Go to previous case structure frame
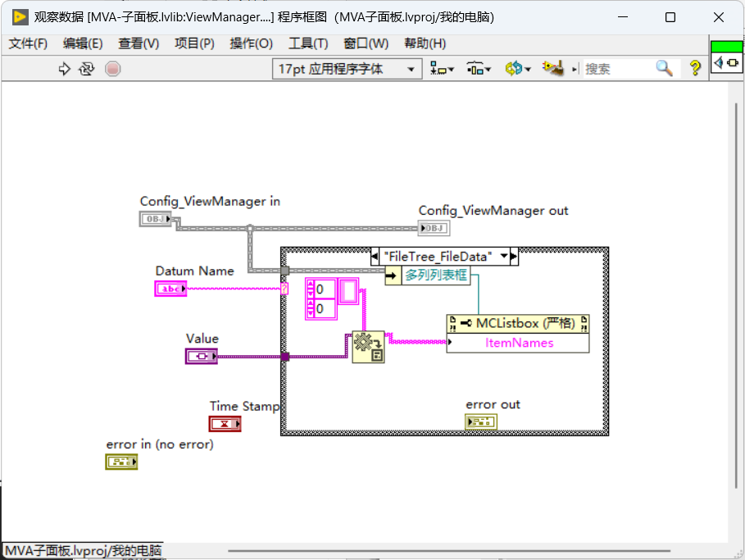The image size is (745, 560). pos(375,257)
